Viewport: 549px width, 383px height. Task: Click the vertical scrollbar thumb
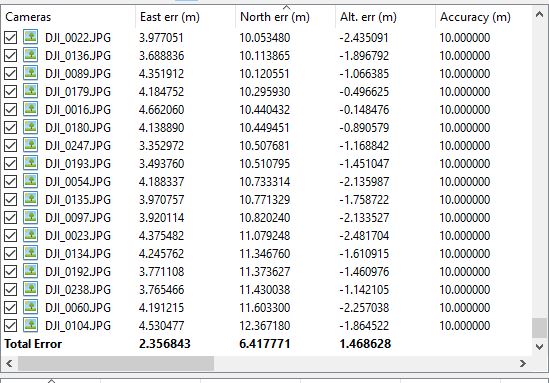pyautogui.click(x=539, y=328)
